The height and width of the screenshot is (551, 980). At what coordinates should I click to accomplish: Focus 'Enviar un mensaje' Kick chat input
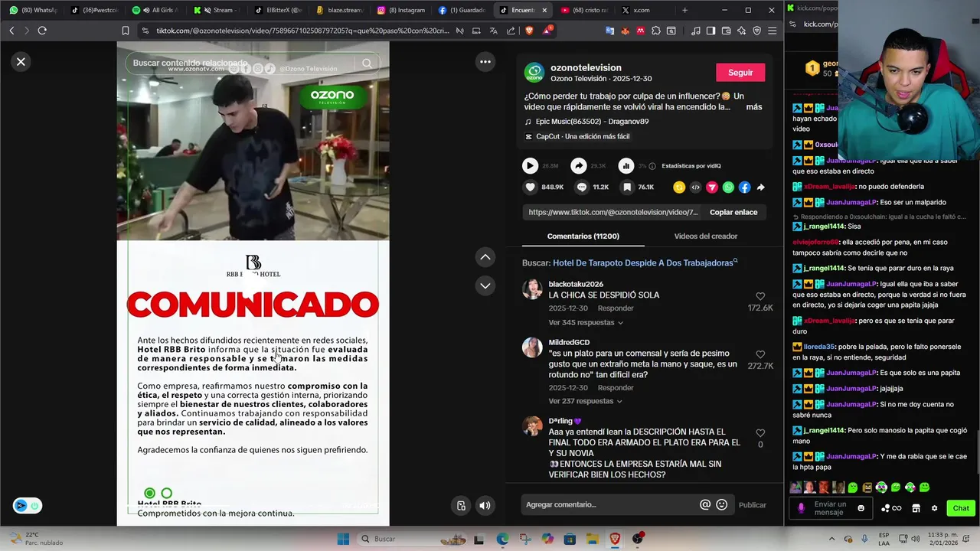tap(831, 508)
